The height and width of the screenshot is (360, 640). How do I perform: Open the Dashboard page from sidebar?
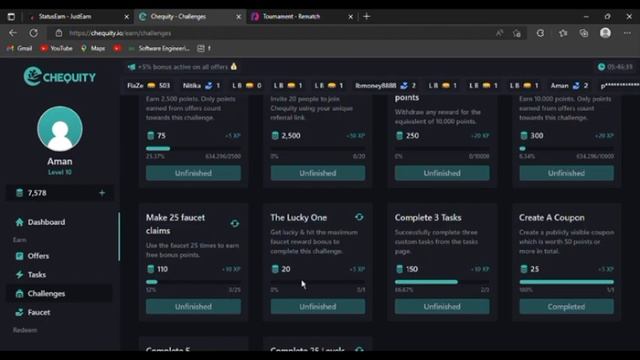(46, 222)
